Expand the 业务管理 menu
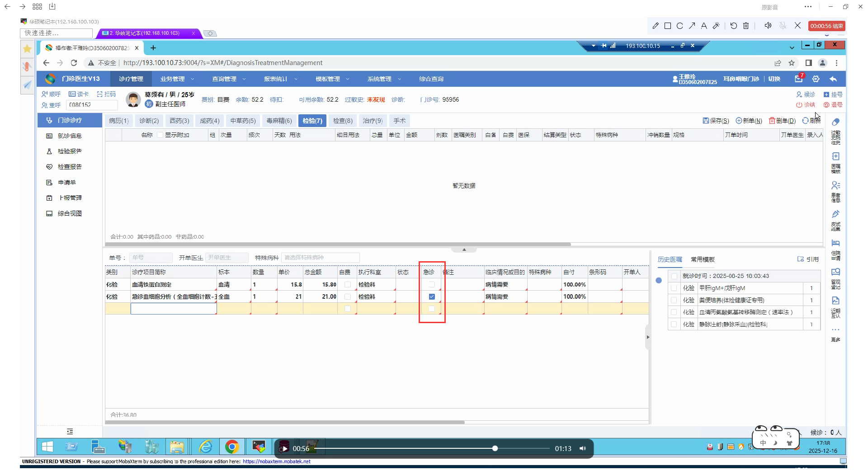 [177, 79]
